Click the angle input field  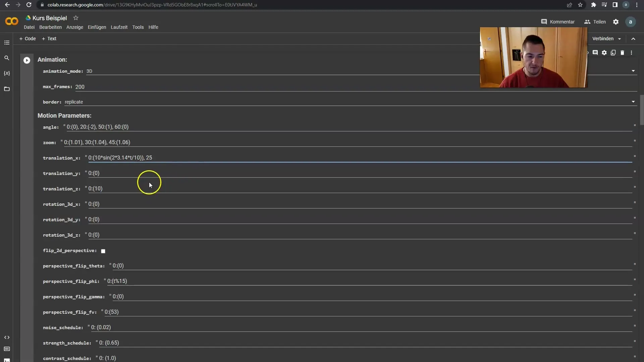[349, 127]
